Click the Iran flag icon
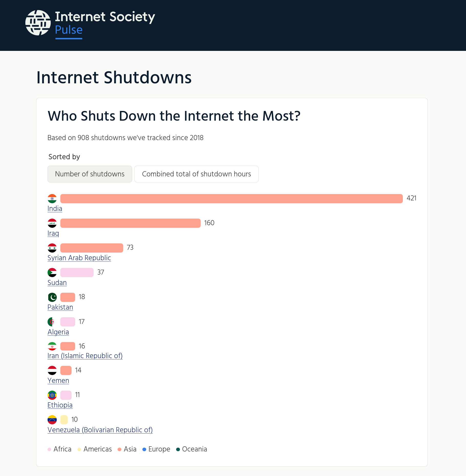Image resolution: width=466 pixels, height=476 pixels. (x=52, y=346)
